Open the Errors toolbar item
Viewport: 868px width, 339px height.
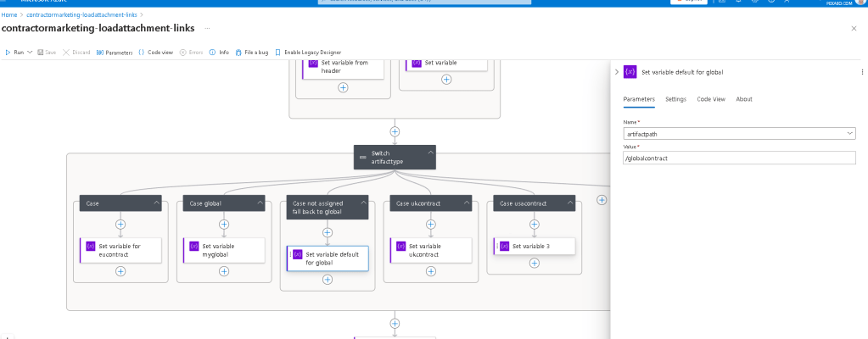point(192,52)
